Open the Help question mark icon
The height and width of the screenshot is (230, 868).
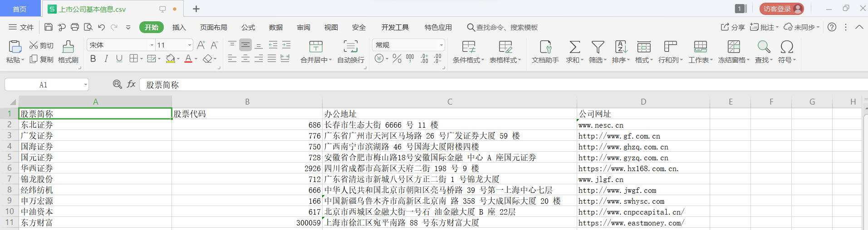pos(832,27)
